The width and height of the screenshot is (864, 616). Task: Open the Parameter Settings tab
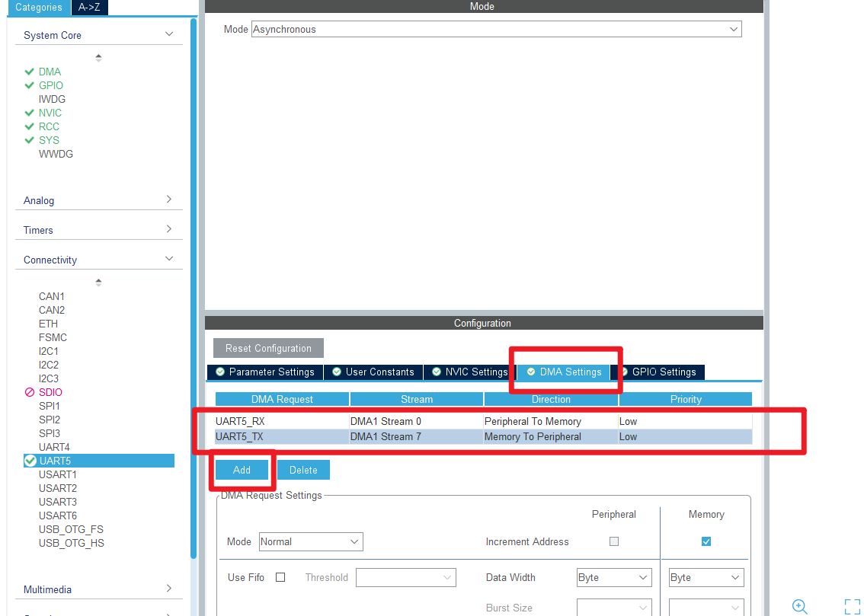pyautogui.click(x=265, y=372)
